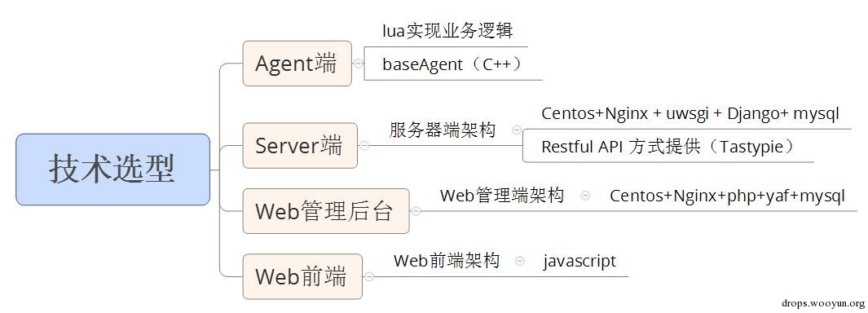Select the central 技术选型 root node

[113, 170]
